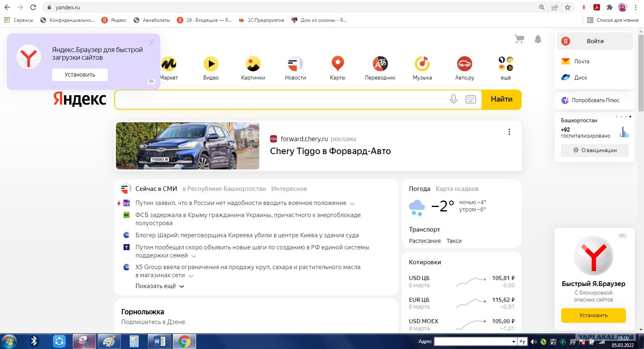
Task: Open the Музыка service icon
Action: [422, 64]
